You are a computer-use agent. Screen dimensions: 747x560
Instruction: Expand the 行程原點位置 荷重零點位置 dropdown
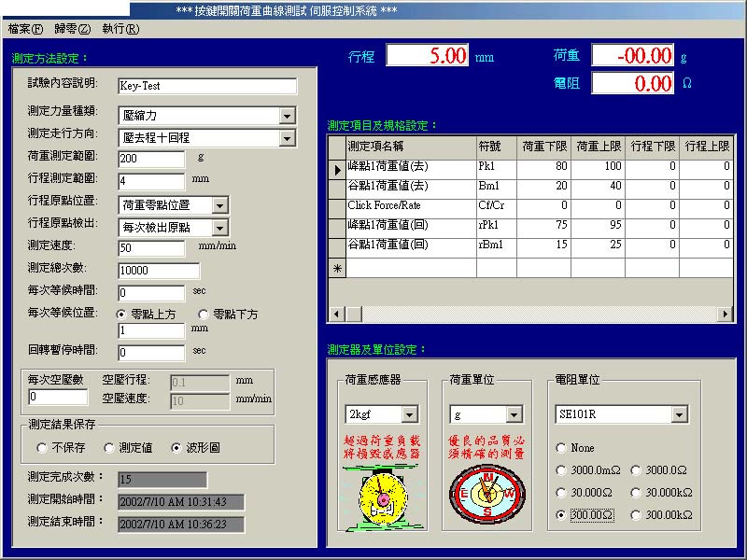(x=219, y=205)
